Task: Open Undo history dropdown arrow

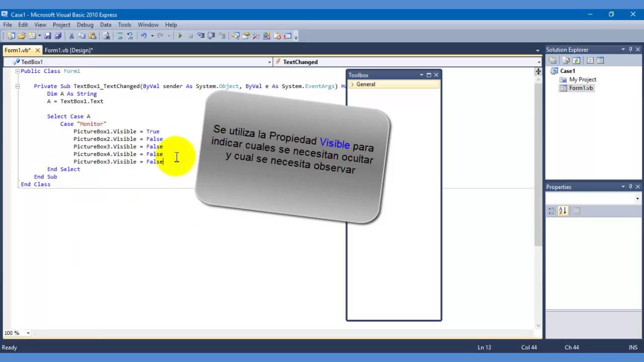Action: pyautogui.click(x=152, y=36)
